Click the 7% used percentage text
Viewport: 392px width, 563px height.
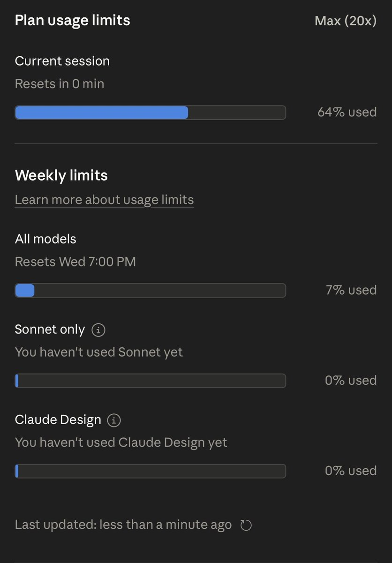tap(351, 290)
